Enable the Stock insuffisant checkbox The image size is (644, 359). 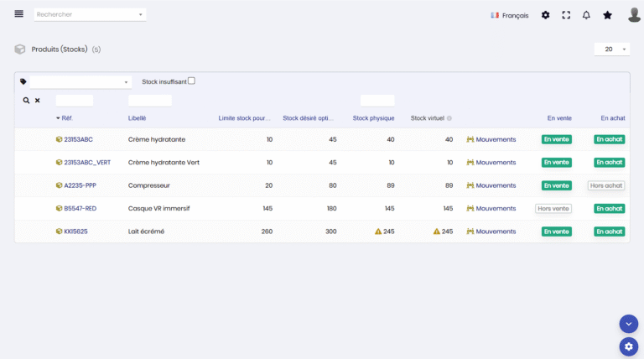pyautogui.click(x=191, y=81)
